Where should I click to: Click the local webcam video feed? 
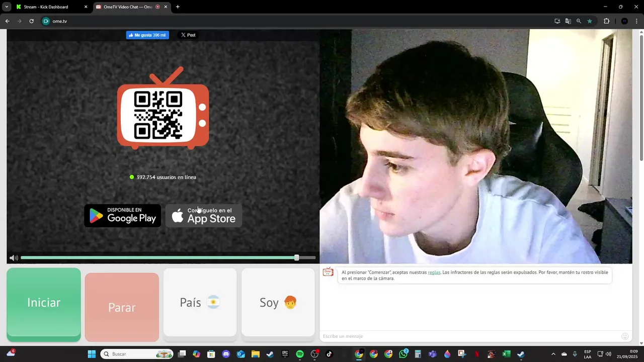click(x=475, y=146)
